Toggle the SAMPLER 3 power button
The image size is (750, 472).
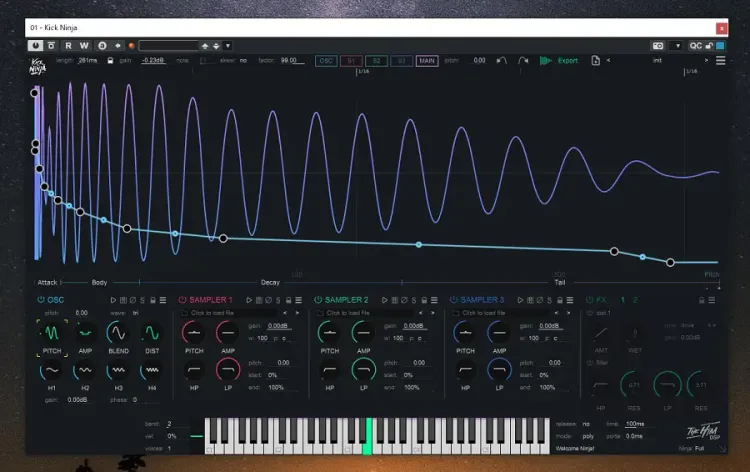tap(453, 300)
